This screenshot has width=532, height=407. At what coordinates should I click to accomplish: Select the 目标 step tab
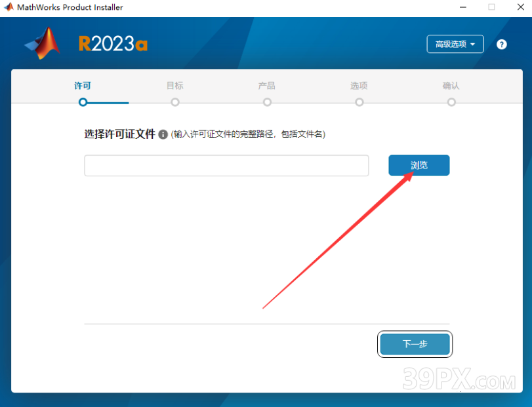174,86
